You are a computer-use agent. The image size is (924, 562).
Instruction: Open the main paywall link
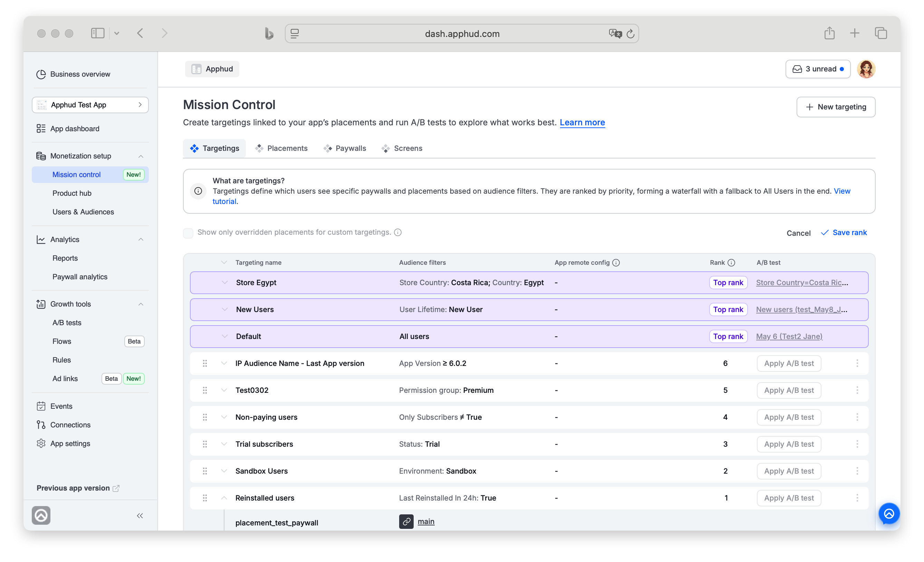[426, 521]
